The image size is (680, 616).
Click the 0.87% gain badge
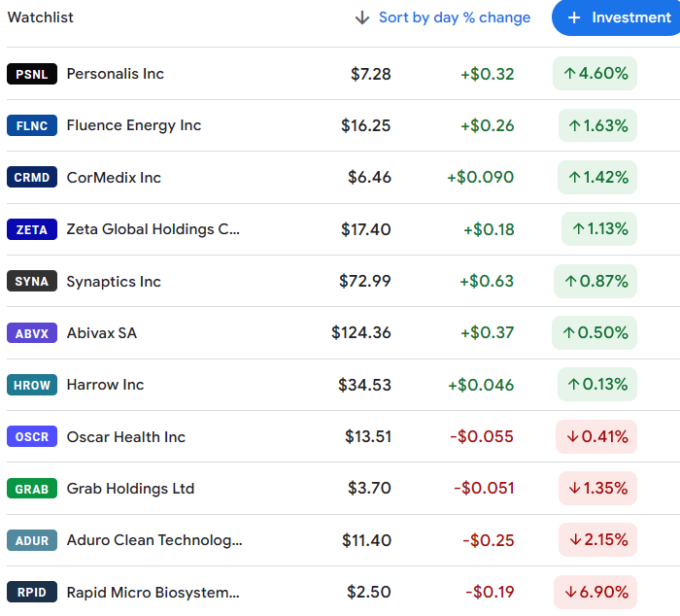[595, 281]
